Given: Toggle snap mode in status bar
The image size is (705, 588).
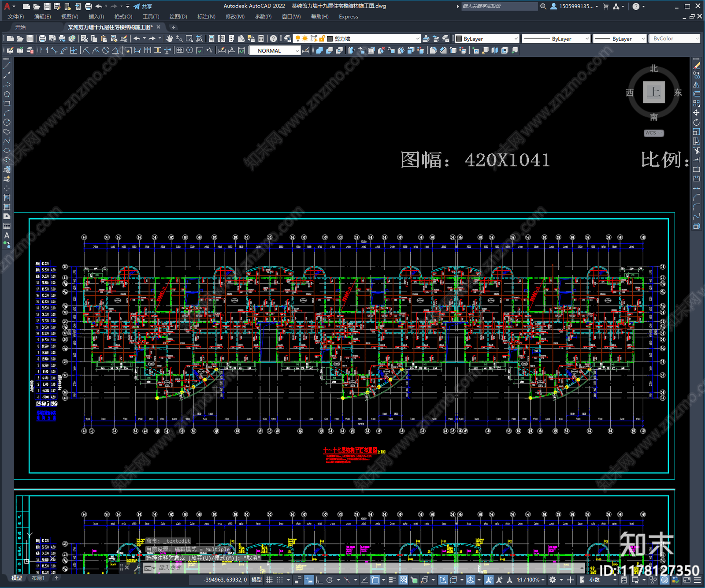Looking at the screenshot, I should (x=280, y=580).
